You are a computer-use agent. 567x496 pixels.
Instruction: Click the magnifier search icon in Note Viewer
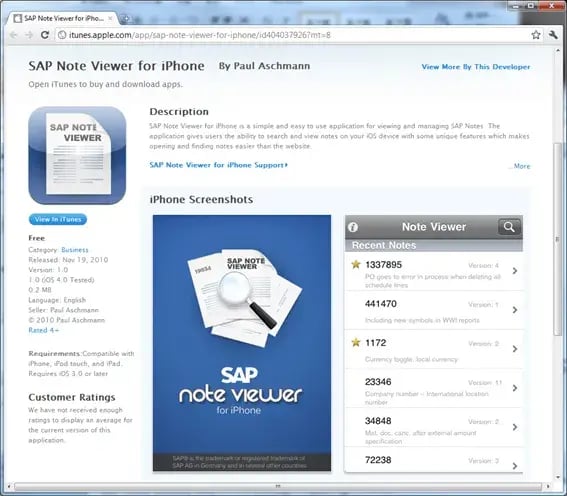point(509,227)
